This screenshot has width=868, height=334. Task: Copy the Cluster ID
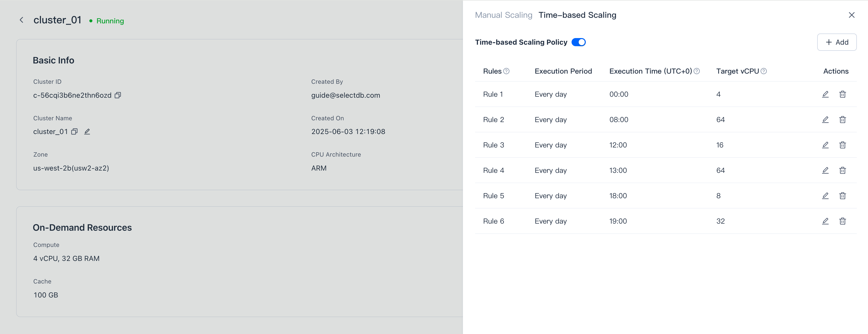click(118, 95)
